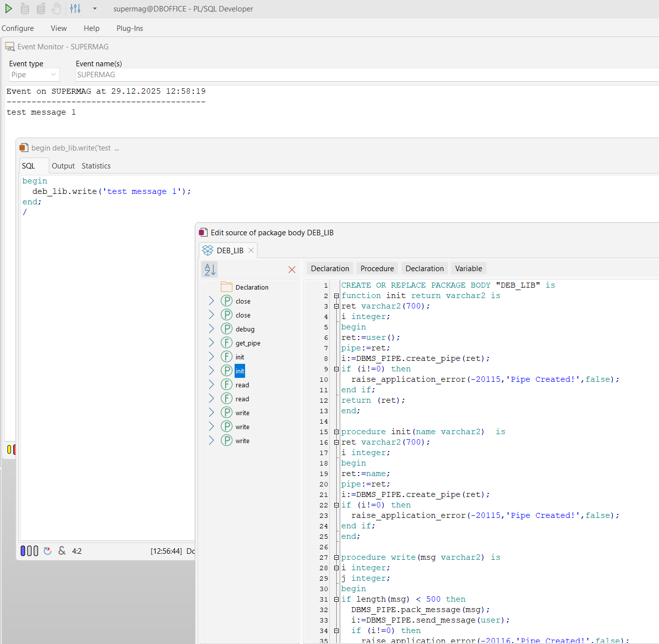Click the green Execute play icon
The width and height of the screenshot is (659, 644).
coord(8,8)
